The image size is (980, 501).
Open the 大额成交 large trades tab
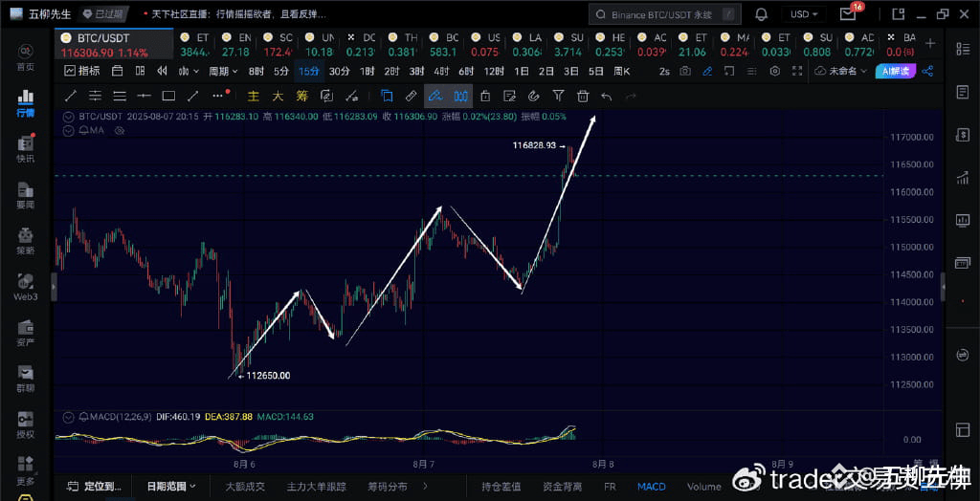245,486
